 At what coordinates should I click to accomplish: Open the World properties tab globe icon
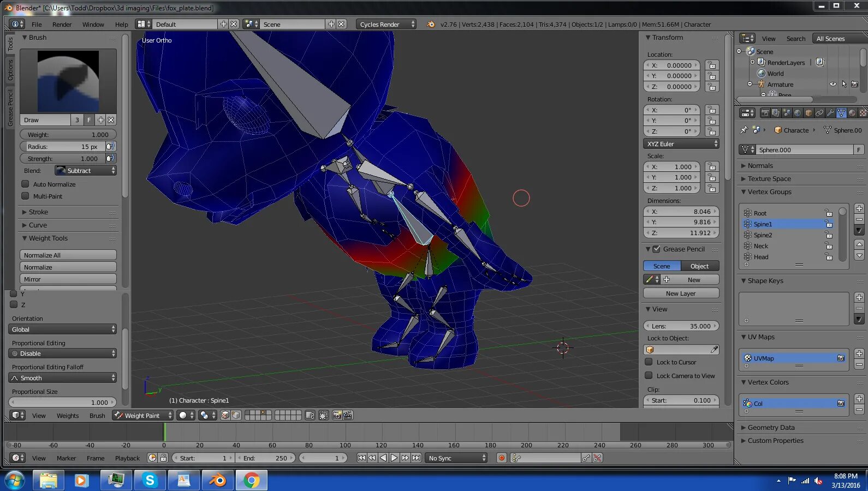[x=798, y=113]
